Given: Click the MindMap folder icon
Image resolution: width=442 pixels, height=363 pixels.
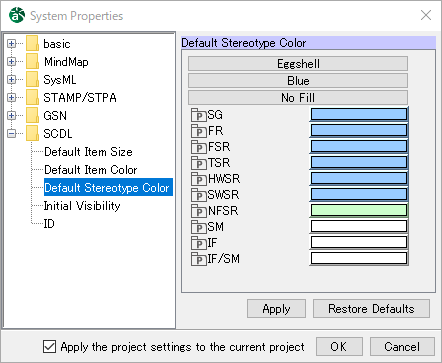Looking at the screenshot, I should (x=32, y=62).
